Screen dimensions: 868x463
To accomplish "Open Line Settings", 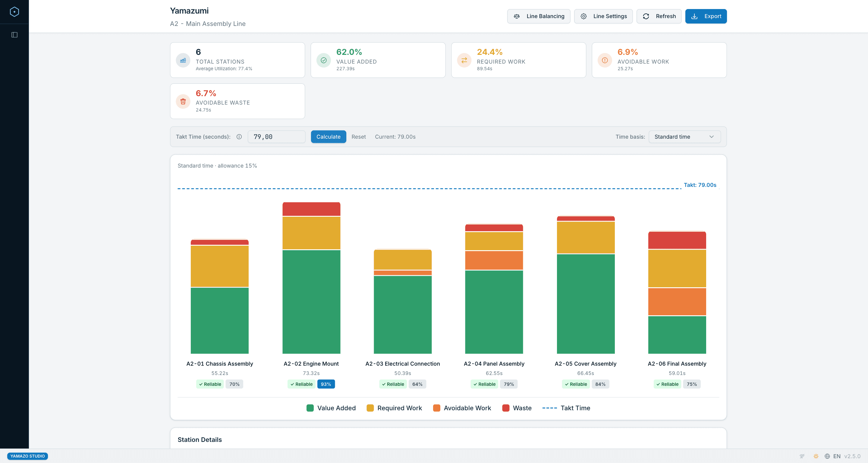I will pos(603,16).
